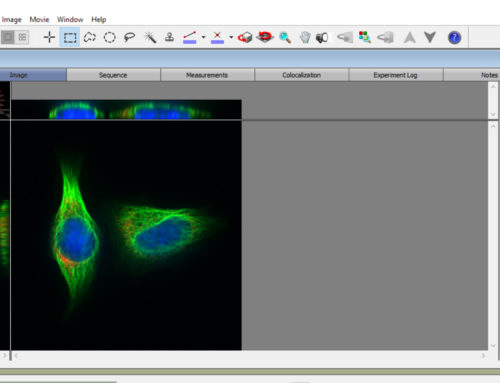This screenshot has width=500, height=383.
Task: Expand the line tool dropdown arrow
Action: [x=203, y=37]
